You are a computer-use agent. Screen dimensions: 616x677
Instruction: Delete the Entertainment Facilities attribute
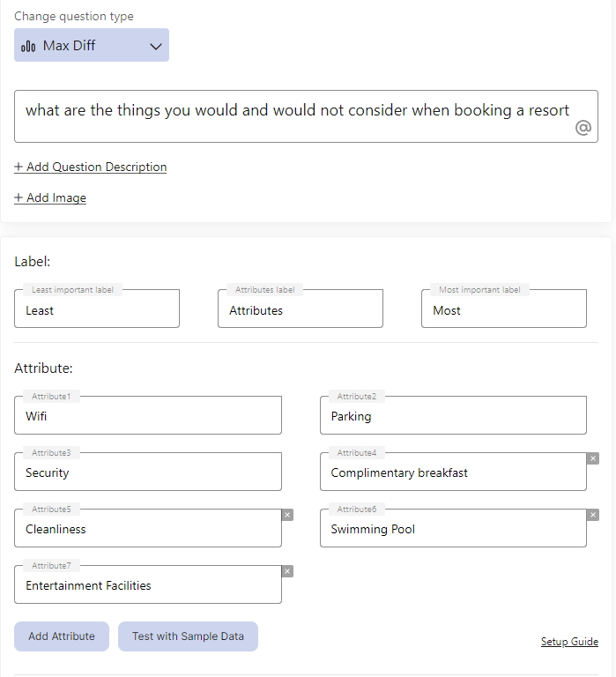[287, 571]
